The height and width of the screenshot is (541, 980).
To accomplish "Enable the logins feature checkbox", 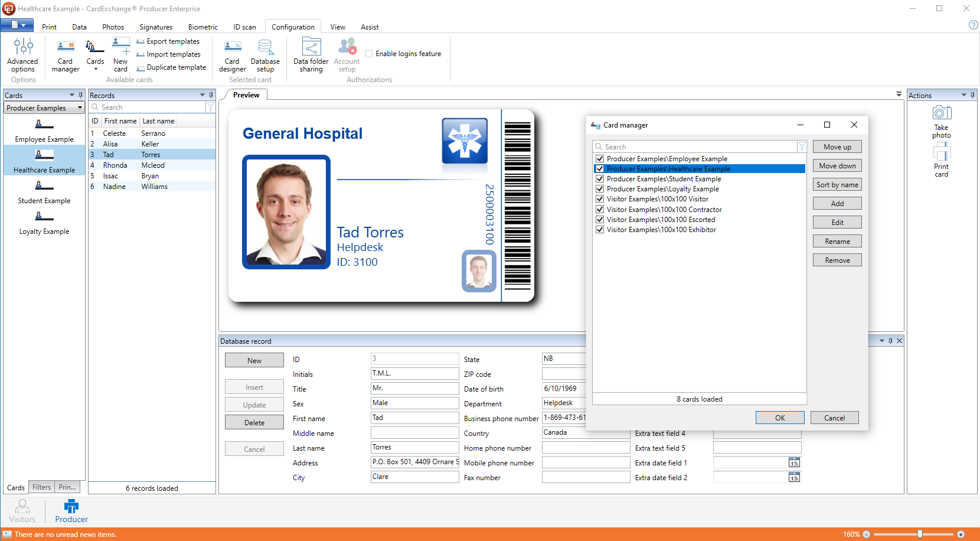I will click(x=369, y=54).
